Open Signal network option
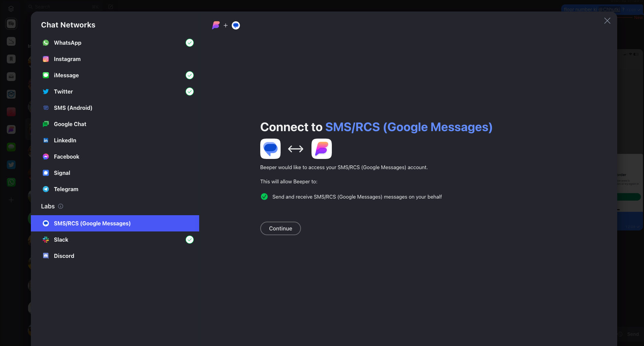The width and height of the screenshot is (644, 346). (x=115, y=173)
